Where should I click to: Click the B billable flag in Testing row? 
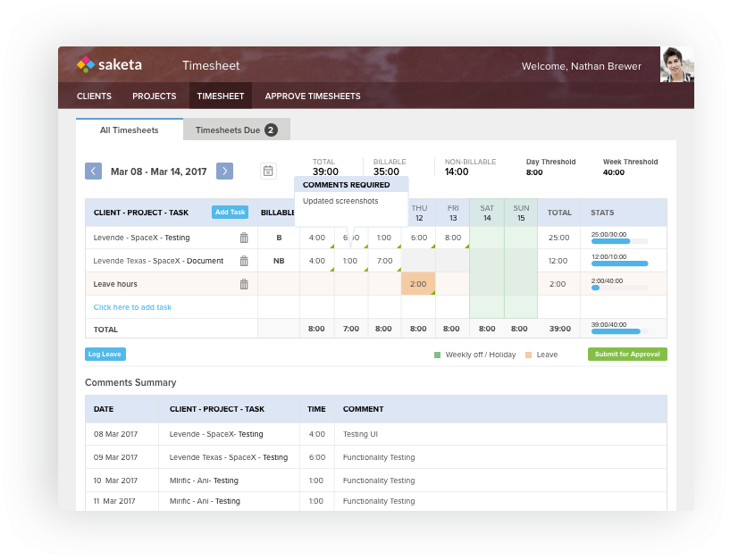(279, 238)
